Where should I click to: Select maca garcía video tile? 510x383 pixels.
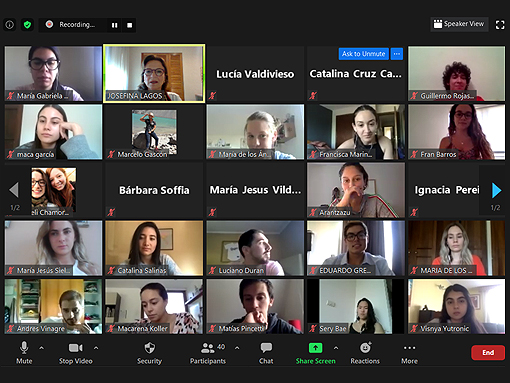(53, 132)
